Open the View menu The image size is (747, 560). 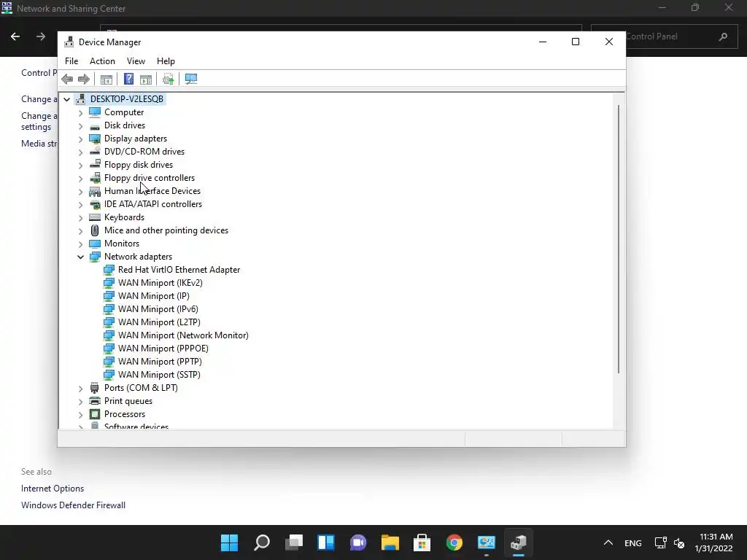136,61
